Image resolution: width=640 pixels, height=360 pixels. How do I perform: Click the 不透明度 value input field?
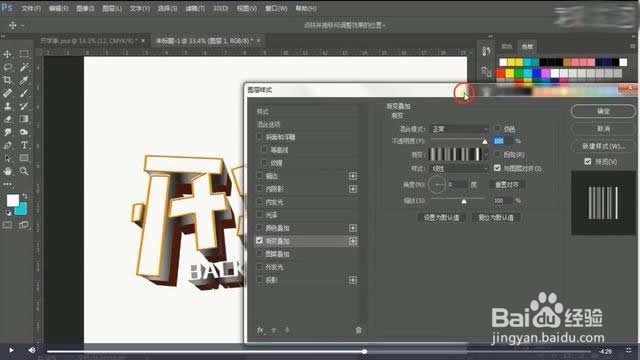coord(502,141)
